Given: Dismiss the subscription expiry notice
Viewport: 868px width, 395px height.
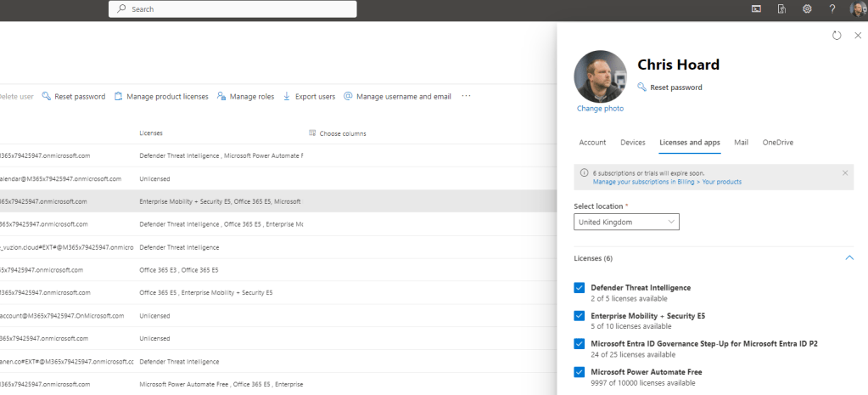Looking at the screenshot, I should point(844,172).
